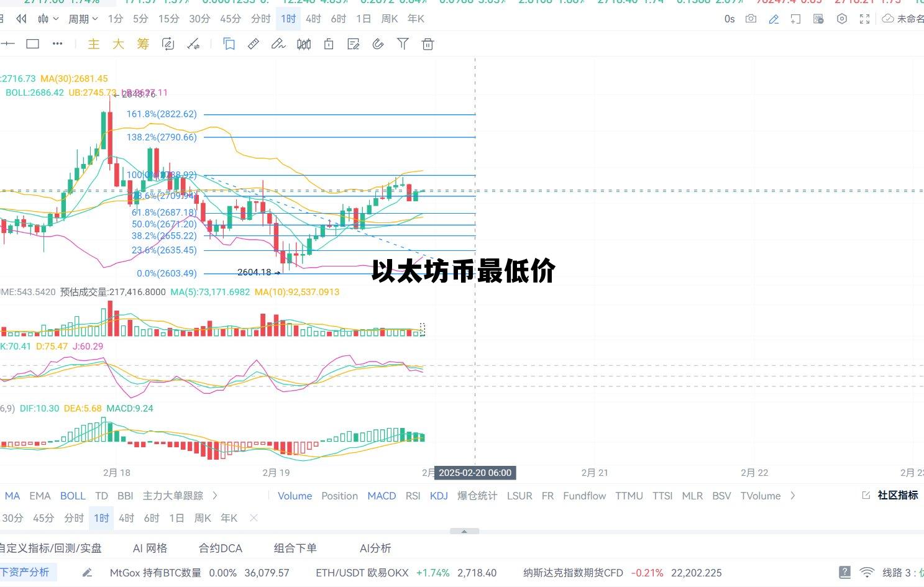Viewport: 924px width, 587px height.
Task: Select the rectangle drawing tool
Action: pyautogui.click(x=32, y=44)
